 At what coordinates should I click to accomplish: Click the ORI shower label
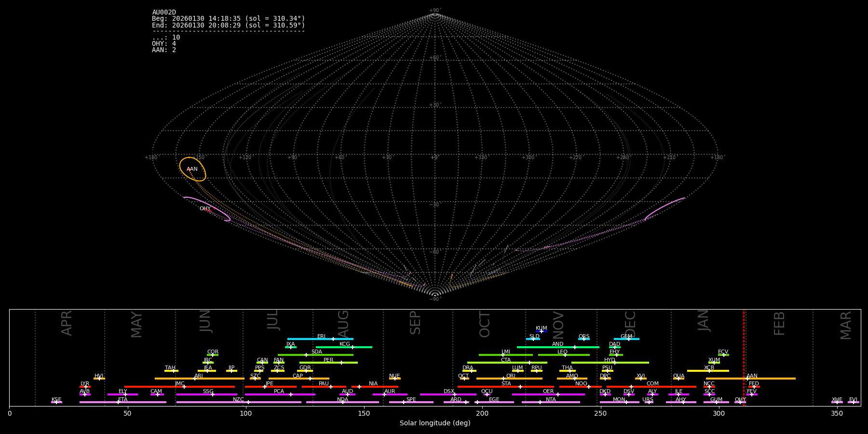click(x=511, y=376)
